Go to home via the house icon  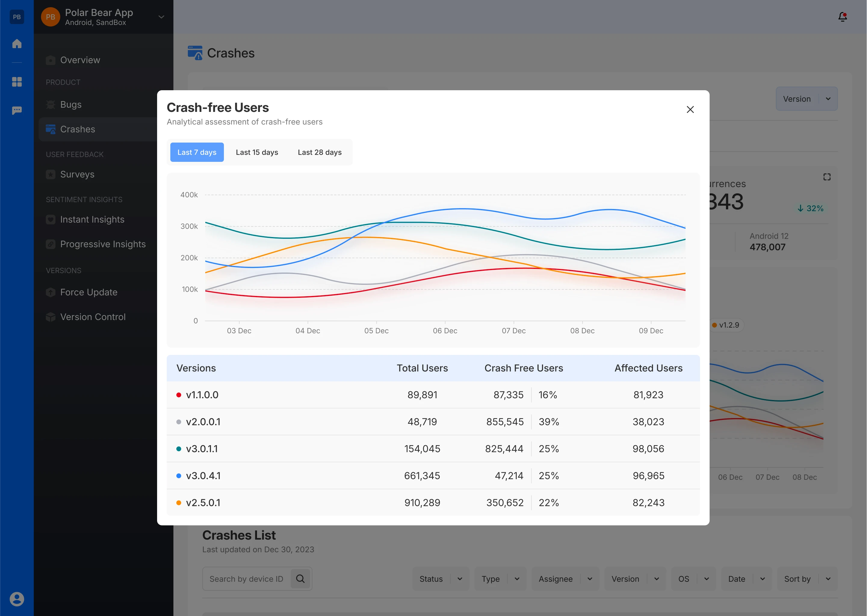click(17, 44)
